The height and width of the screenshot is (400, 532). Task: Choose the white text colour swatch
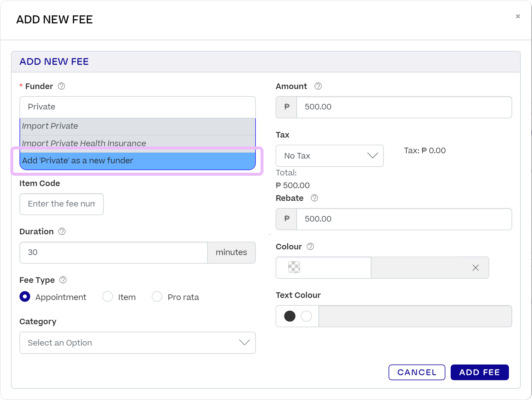click(306, 316)
